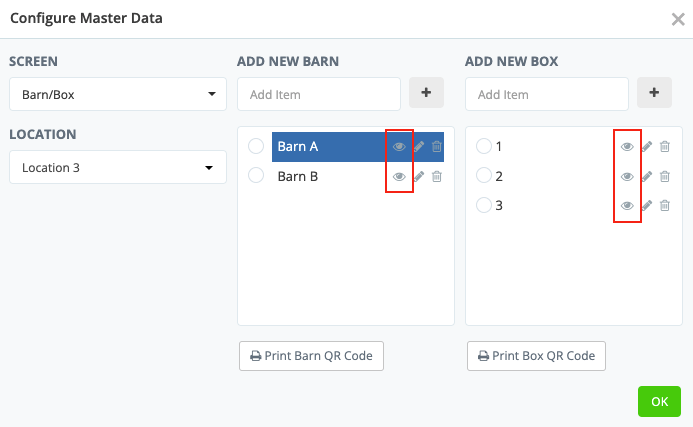Delete Barn A using its trash icon
The image size is (693, 427).
tap(437, 147)
